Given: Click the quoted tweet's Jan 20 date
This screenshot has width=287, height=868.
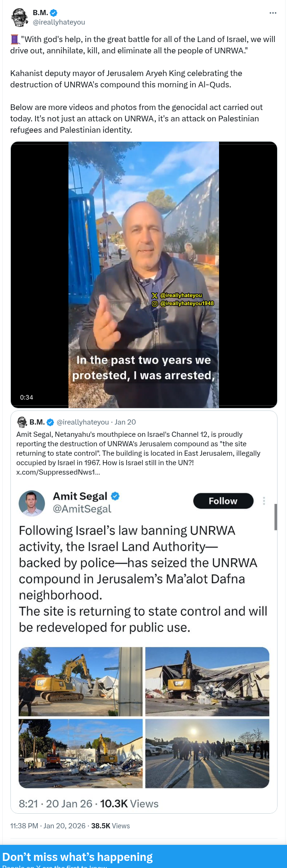Looking at the screenshot, I should [125, 422].
